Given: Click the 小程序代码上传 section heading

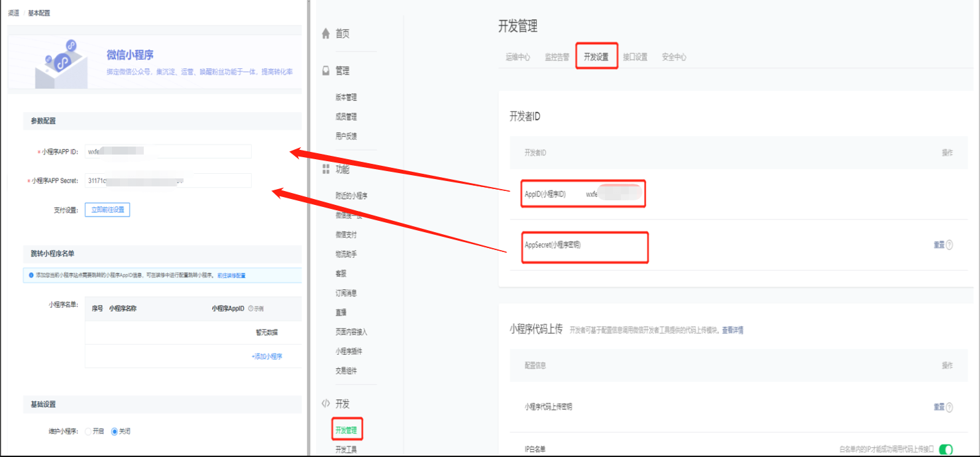Looking at the screenshot, I should point(536,328).
